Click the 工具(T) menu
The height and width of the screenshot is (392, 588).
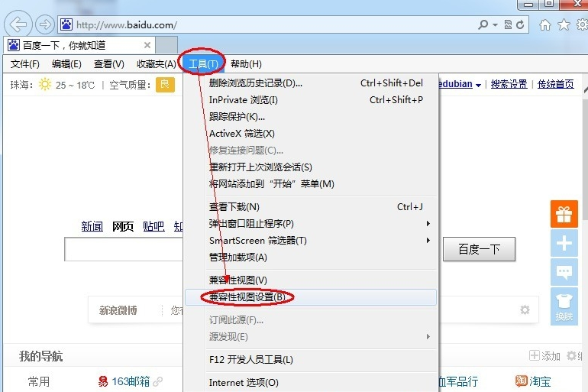pyautogui.click(x=203, y=64)
